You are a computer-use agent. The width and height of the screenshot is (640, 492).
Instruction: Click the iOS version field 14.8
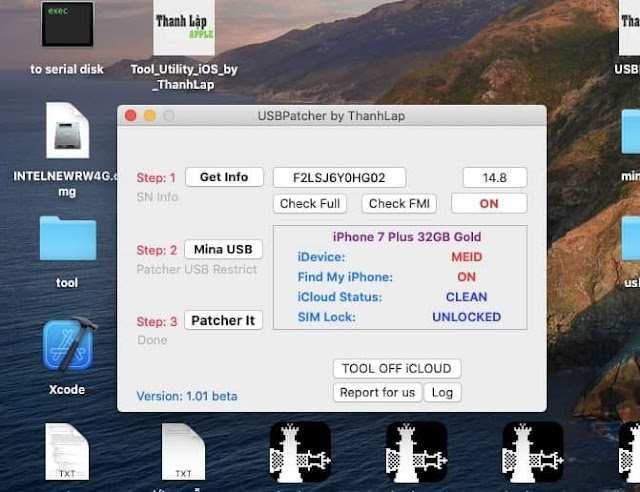coord(495,178)
